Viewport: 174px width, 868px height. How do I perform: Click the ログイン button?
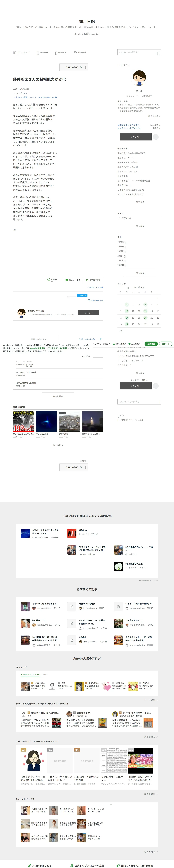click(166, 344)
